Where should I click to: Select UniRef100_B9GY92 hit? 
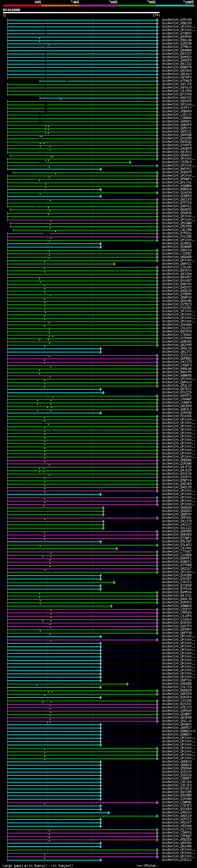[x=177, y=98]
